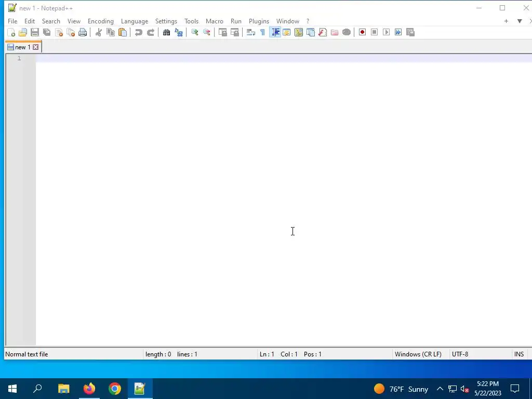Open Folder as Workspace icon
The image size is (532, 399).
[335, 32]
